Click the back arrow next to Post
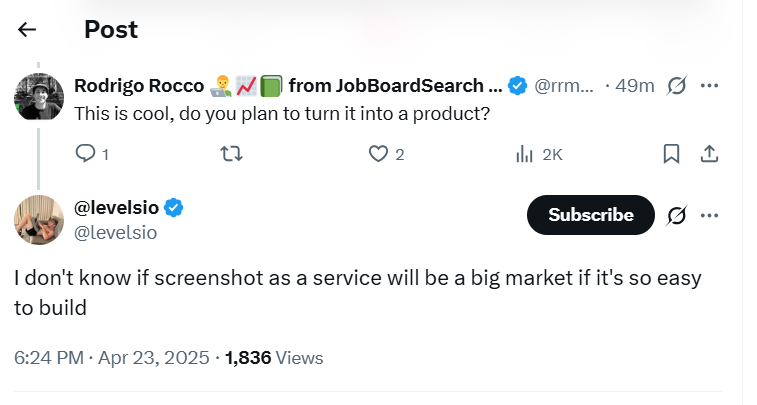This screenshot has height=405, width=757. pos(27,29)
